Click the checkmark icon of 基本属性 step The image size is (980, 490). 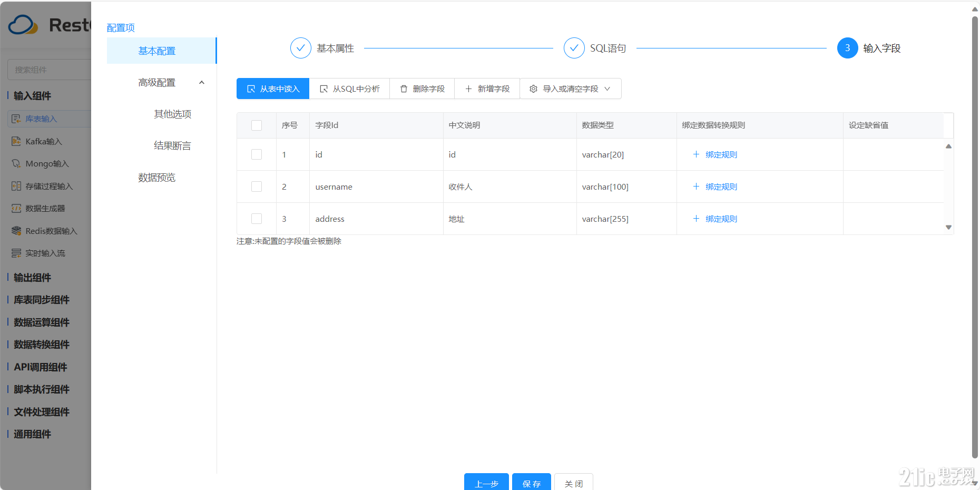(300, 48)
